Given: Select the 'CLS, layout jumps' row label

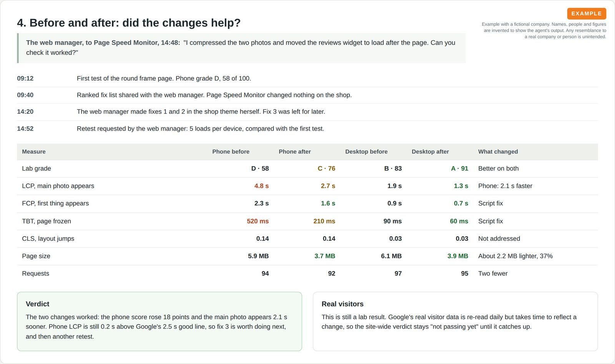Looking at the screenshot, I should coord(48,238).
